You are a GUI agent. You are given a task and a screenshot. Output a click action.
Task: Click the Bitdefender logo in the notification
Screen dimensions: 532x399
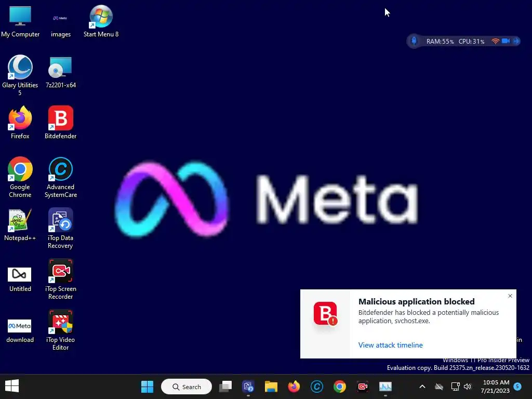[325, 313]
